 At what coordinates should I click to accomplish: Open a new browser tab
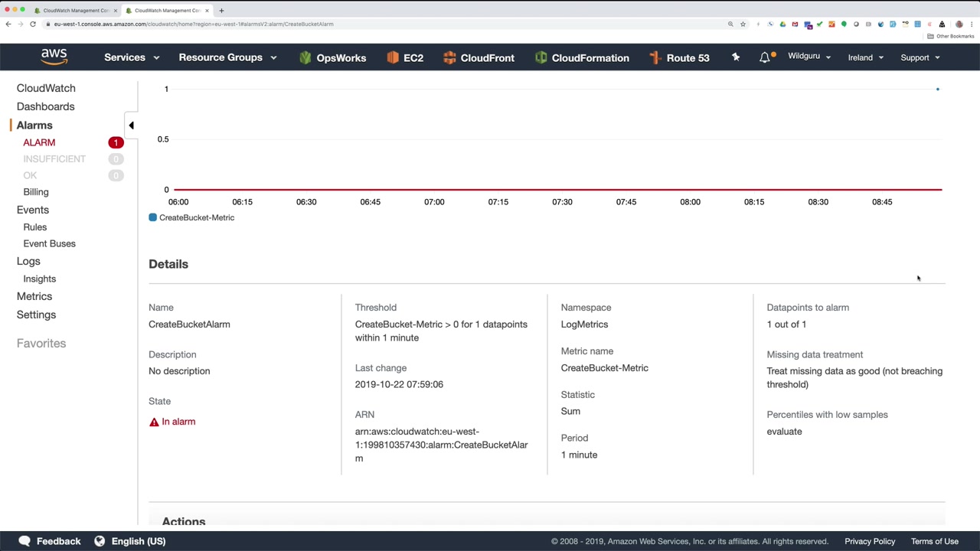(x=221, y=11)
